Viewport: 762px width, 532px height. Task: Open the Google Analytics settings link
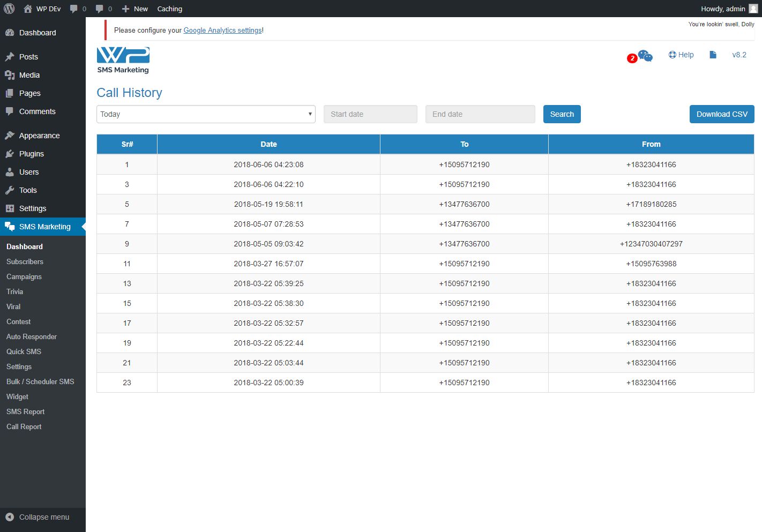point(223,31)
